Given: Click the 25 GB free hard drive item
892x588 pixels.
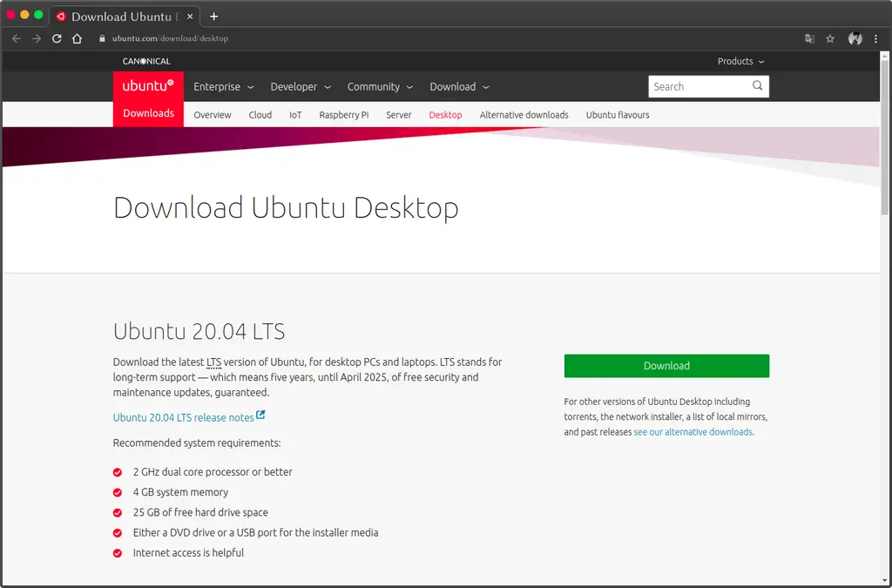Looking at the screenshot, I should tap(200, 512).
